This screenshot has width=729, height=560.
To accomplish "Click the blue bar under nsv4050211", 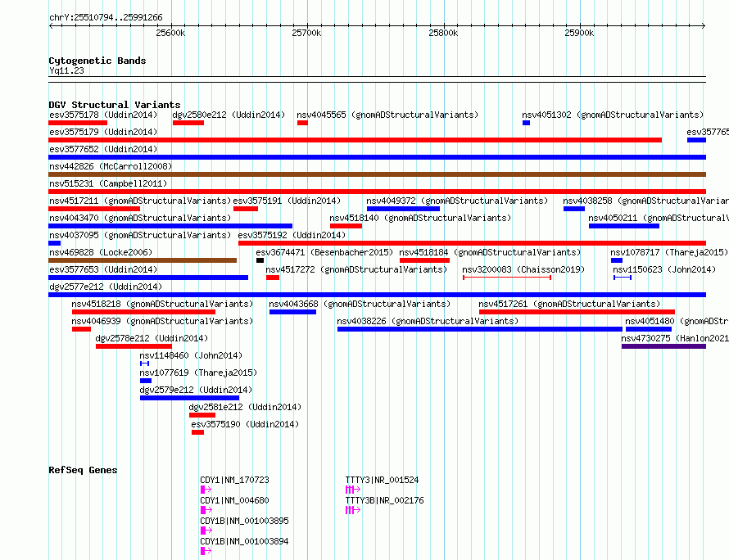I will point(624,226).
